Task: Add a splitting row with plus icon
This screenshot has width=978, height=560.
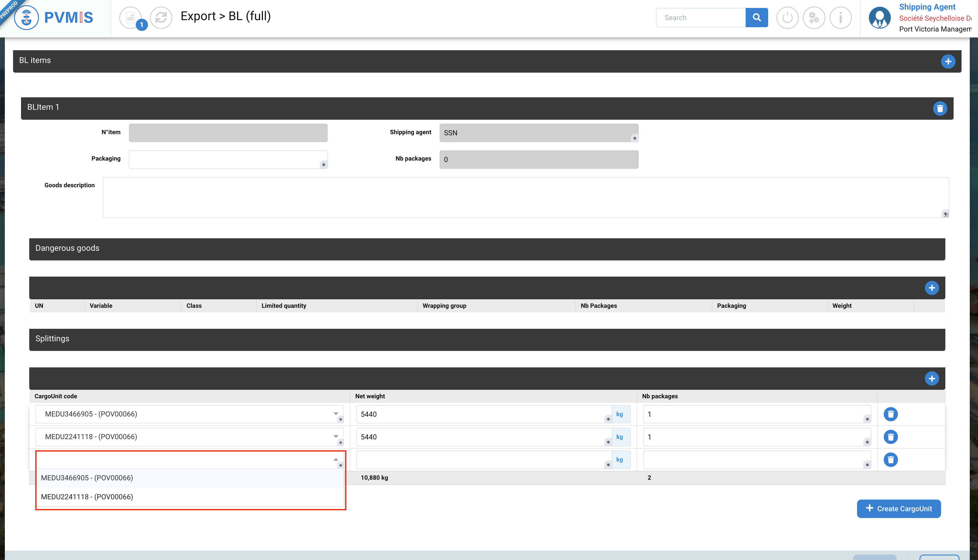Action: click(x=931, y=378)
